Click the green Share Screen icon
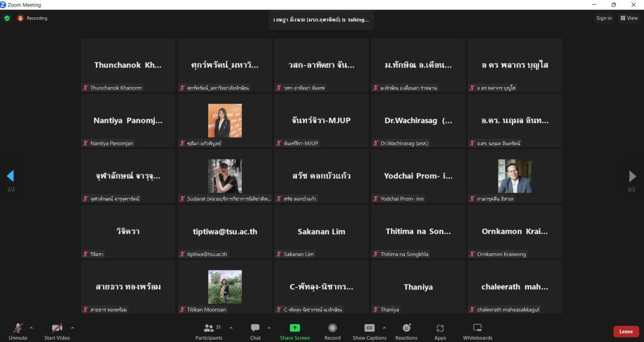Screen dimensions: 644x342 295,328
